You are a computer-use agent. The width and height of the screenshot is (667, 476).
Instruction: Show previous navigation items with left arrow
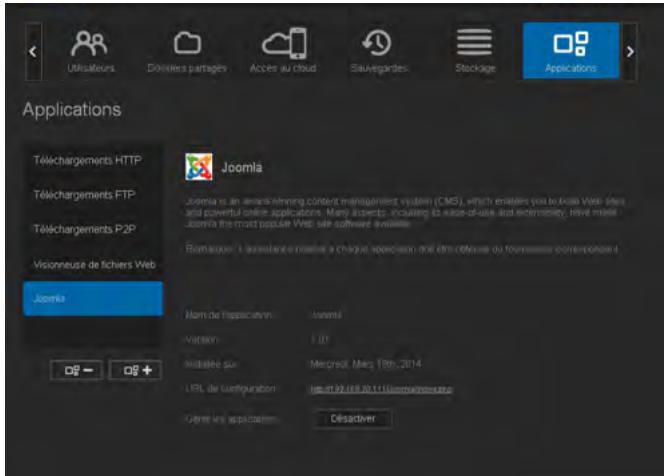[33, 51]
